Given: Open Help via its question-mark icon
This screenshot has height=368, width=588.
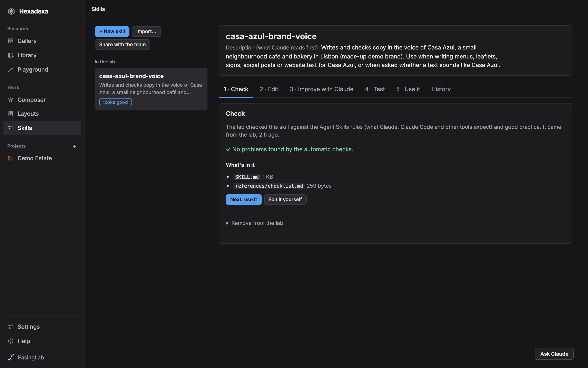Looking at the screenshot, I should pos(10,341).
